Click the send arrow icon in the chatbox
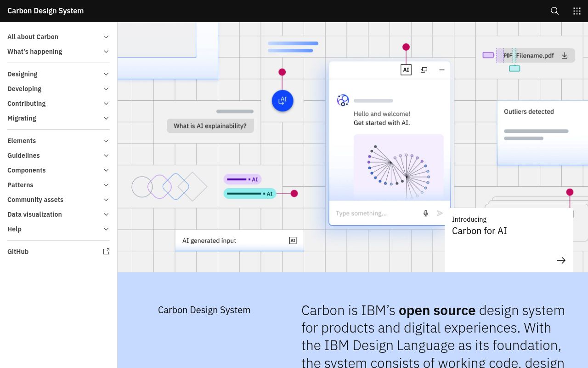588x368 pixels. pos(440,213)
